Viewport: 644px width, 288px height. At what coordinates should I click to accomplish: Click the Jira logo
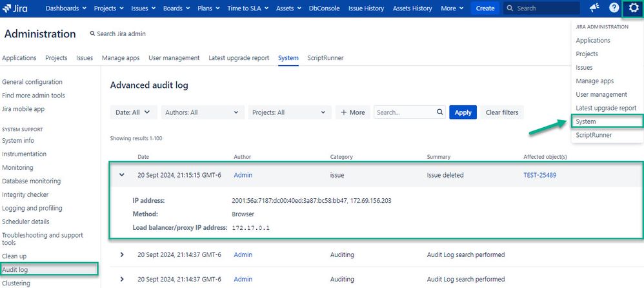click(x=15, y=8)
